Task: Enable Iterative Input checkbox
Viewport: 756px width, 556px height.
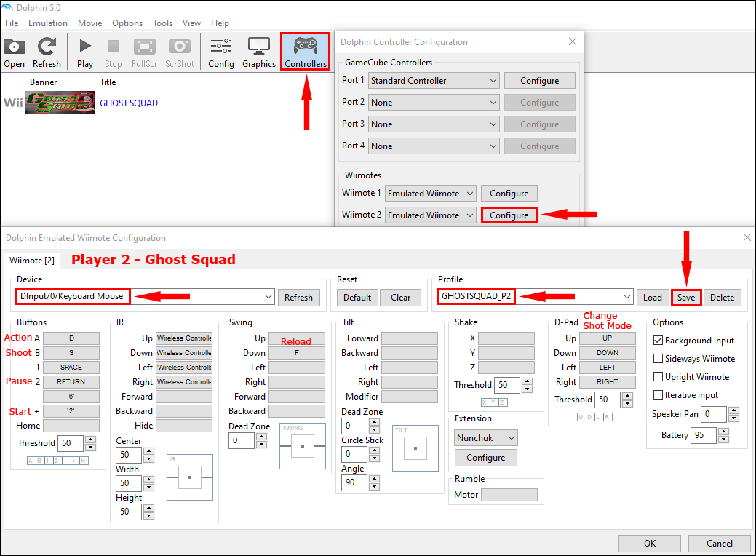Action: [658, 395]
